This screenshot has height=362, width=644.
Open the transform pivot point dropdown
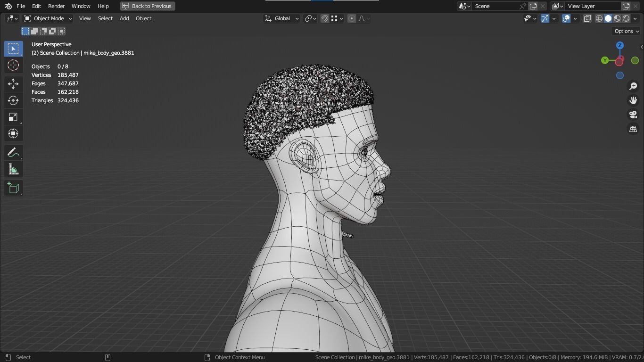point(310,18)
